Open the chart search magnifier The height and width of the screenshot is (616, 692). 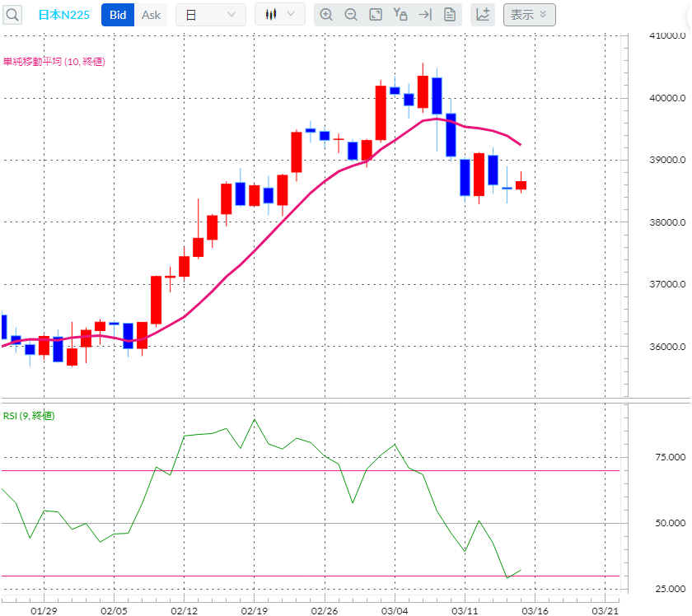(x=12, y=14)
